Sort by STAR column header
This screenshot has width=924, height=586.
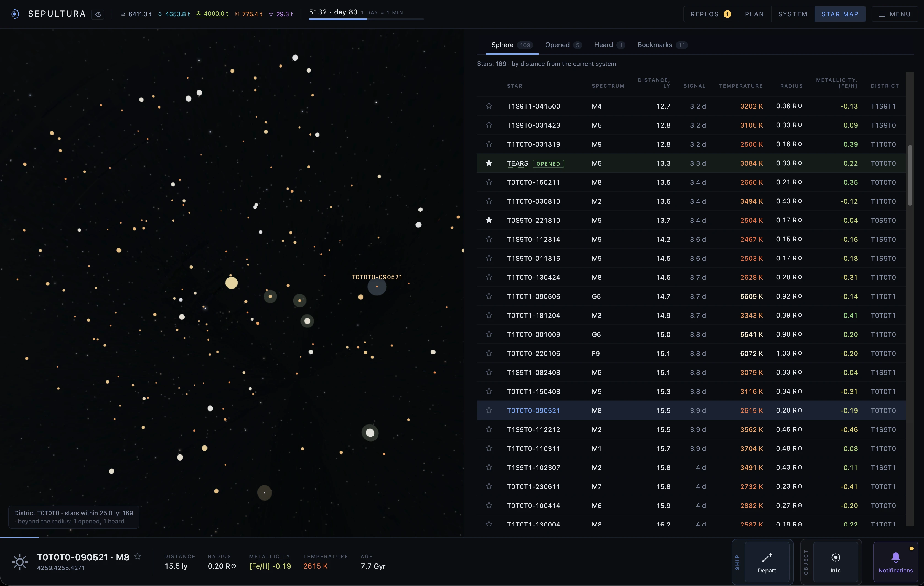(x=515, y=85)
